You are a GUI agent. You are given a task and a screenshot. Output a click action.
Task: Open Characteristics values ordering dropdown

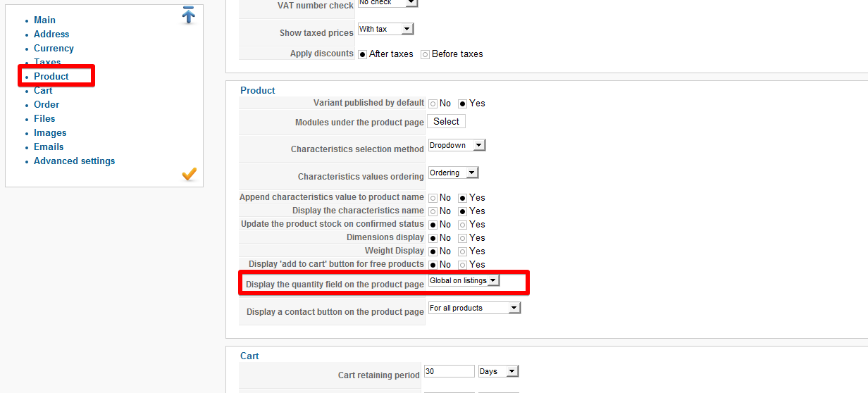453,173
